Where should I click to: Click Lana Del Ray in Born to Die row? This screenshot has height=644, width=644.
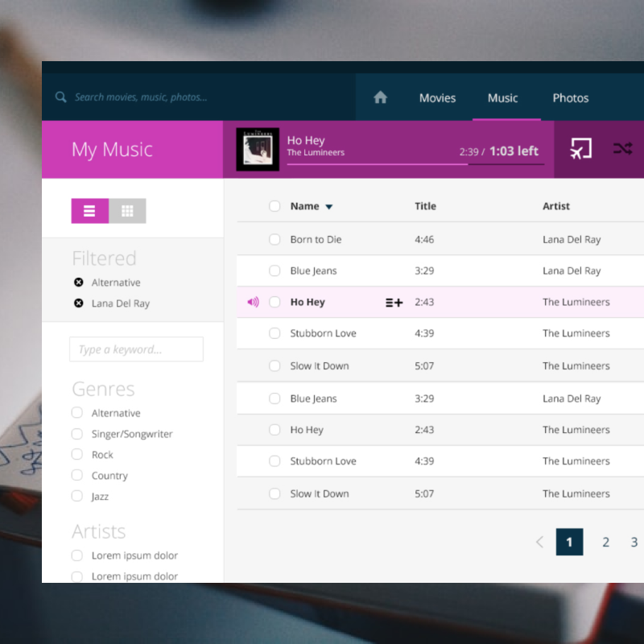coord(572,239)
